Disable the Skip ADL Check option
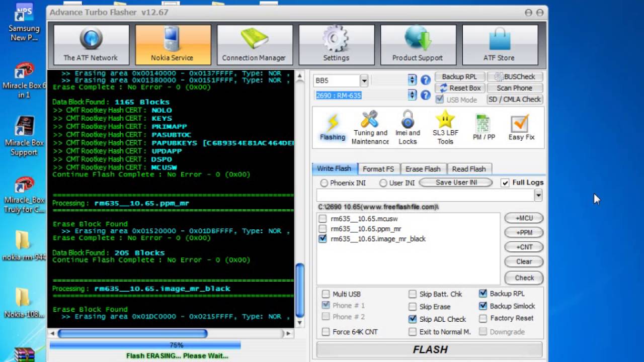Screen dimensions: 644x362 (413, 319)
